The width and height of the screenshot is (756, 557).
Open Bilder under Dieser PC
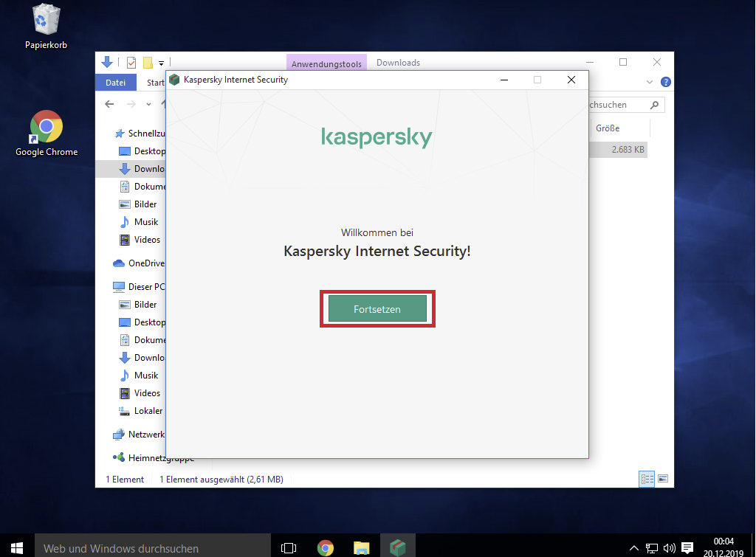click(138, 305)
